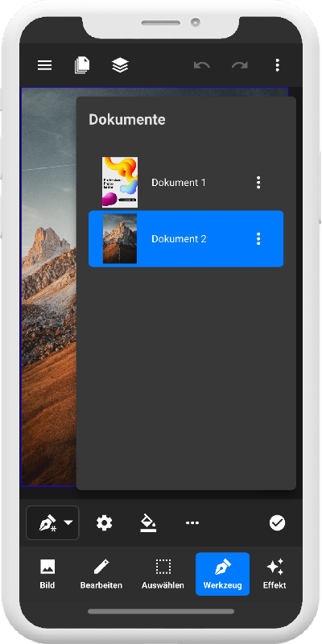
Task: Open the documents panel icon
Action: coord(82,65)
